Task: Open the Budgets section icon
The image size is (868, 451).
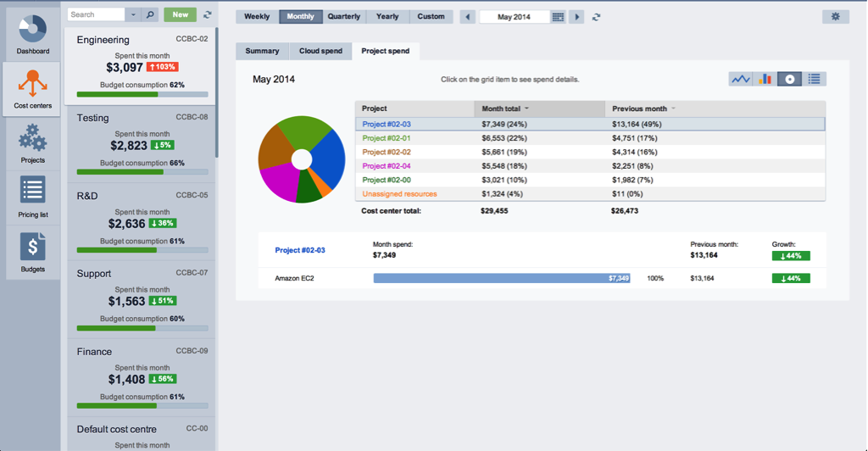Action: 32,246
